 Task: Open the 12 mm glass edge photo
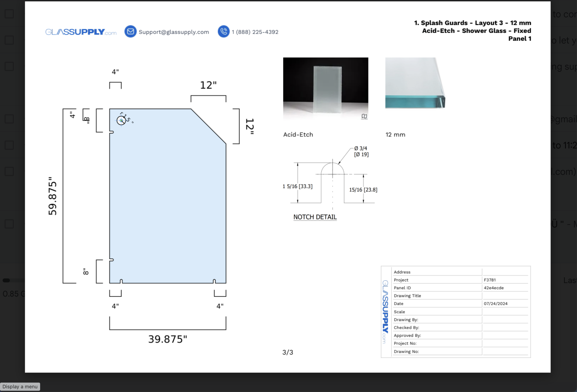[415, 83]
